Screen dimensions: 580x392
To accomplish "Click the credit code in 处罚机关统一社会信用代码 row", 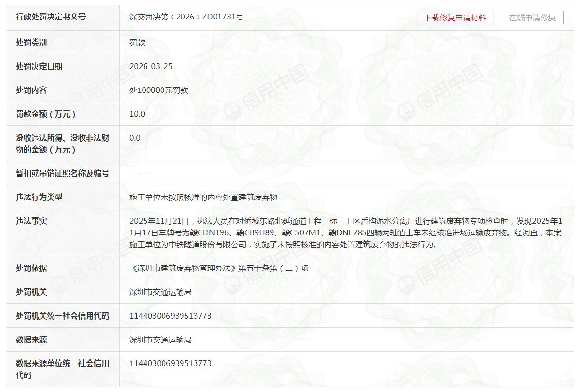I will (170, 316).
